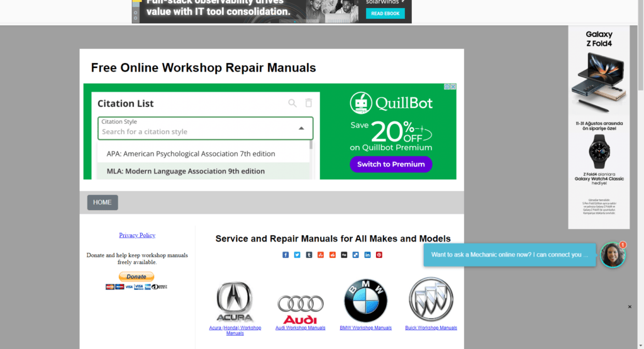Share via the Reddit icon
Viewport: 644px width, 349px height.
(x=332, y=255)
